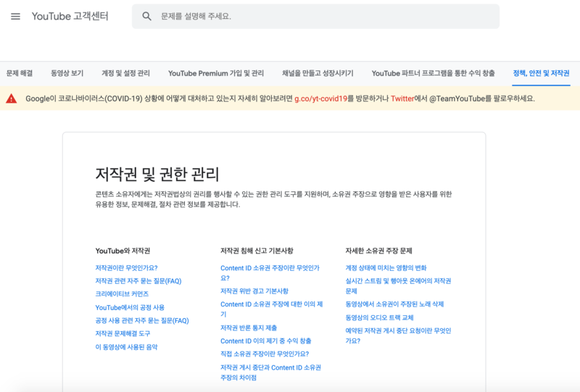Image resolution: width=580 pixels, height=392 pixels.
Task: Open the 크리에이티브 커먼즈 article
Action: [122, 294]
